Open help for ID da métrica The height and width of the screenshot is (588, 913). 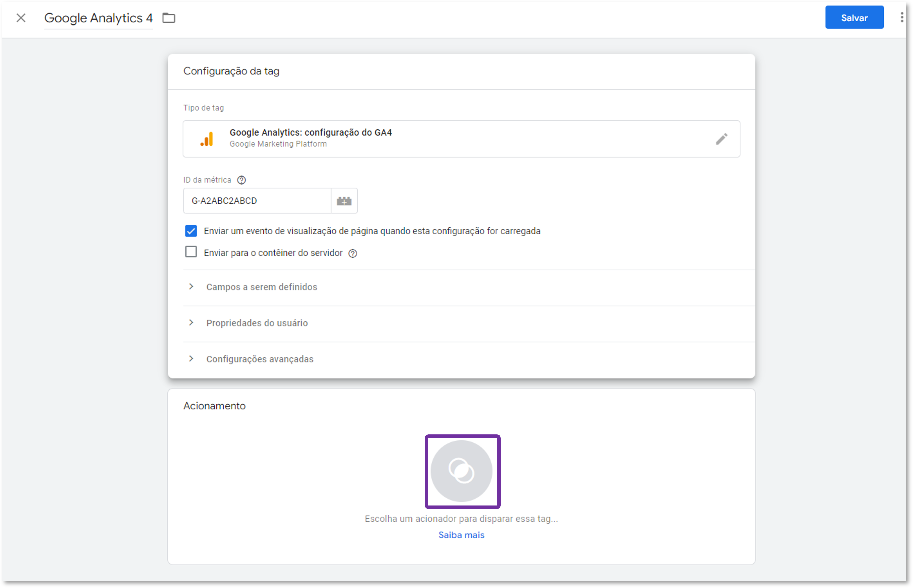tap(241, 180)
